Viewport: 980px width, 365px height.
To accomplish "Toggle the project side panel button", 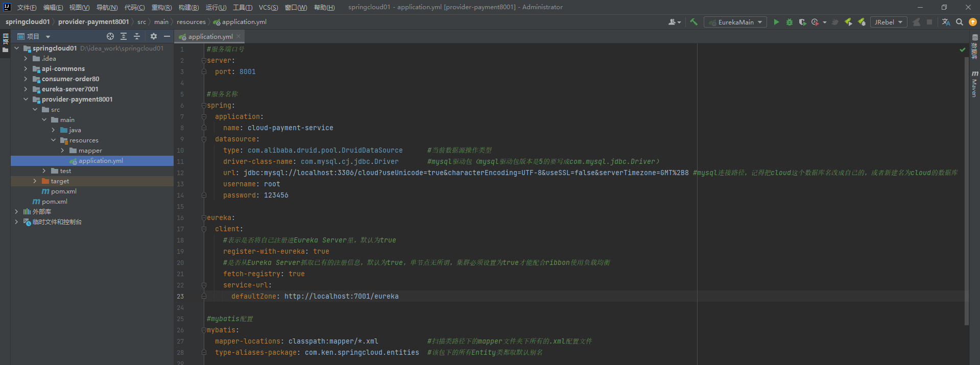I will coord(5,43).
